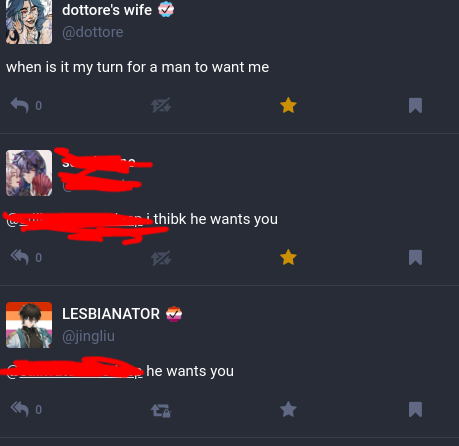Click the boost icon on the 'thibk' reply
This screenshot has width=459, height=446.
pyautogui.click(x=161, y=258)
